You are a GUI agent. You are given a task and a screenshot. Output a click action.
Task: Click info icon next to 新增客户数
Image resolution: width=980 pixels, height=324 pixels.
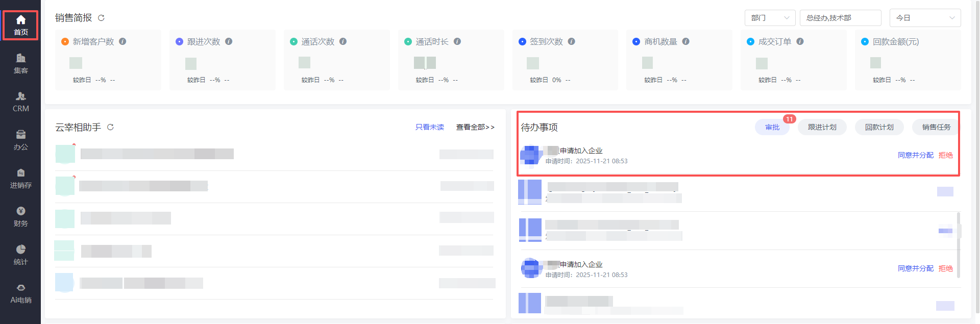tap(122, 41)
